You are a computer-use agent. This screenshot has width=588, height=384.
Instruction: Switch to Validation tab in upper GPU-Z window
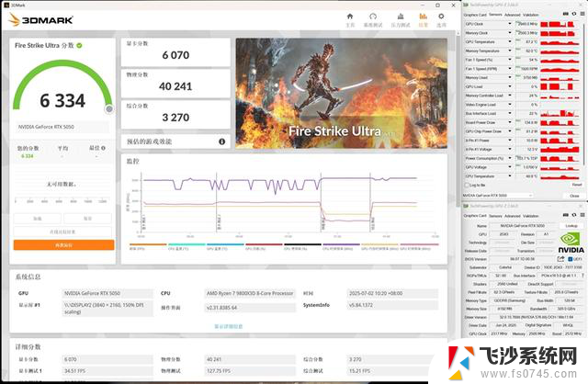point(531,15)
